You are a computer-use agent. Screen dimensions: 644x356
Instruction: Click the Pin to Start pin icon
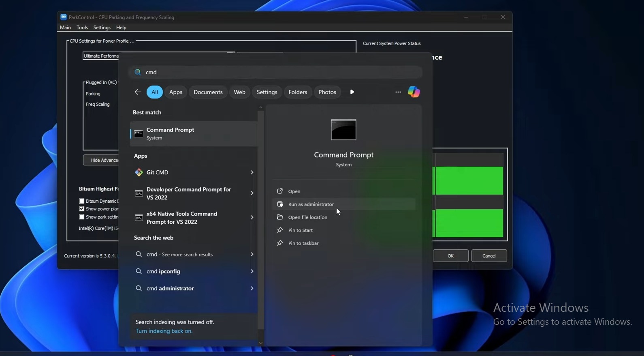[279, 230]
